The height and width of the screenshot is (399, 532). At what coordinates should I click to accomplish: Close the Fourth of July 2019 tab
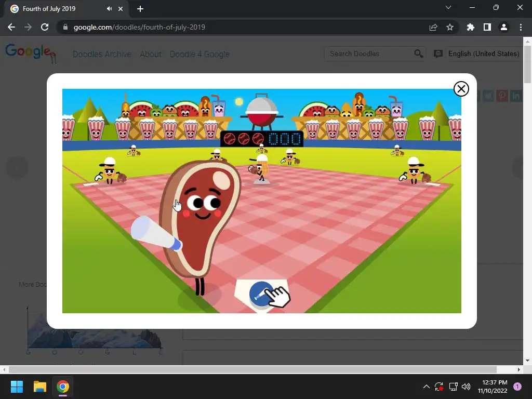[121, 9]
